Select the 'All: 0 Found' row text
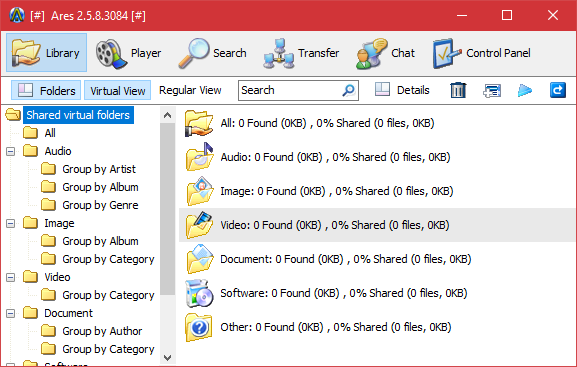Screen dimensions: 577x367 [x=327, y=123]
